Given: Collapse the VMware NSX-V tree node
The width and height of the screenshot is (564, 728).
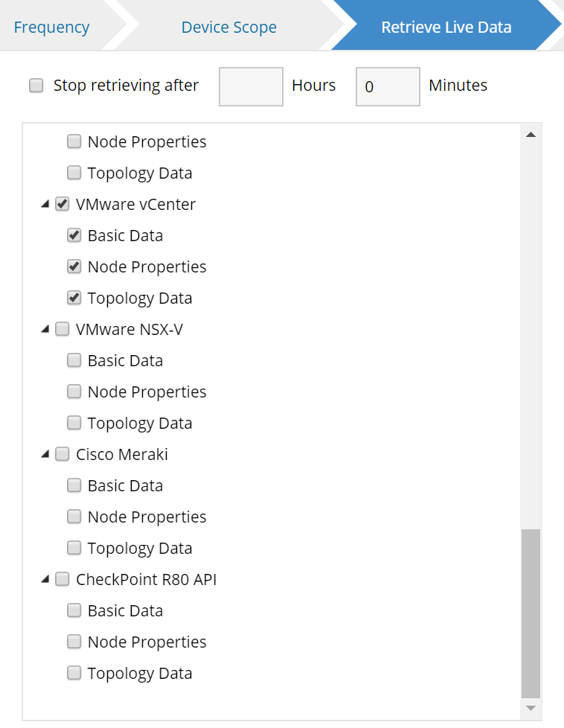Looking at the screenshot, I should point(45,329).
